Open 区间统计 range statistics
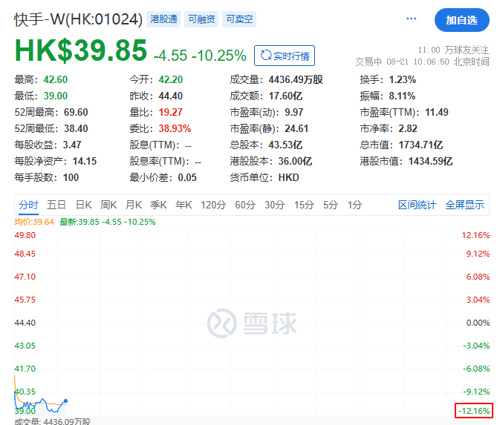The image size is (500, 425). click(x=417, y=205)
